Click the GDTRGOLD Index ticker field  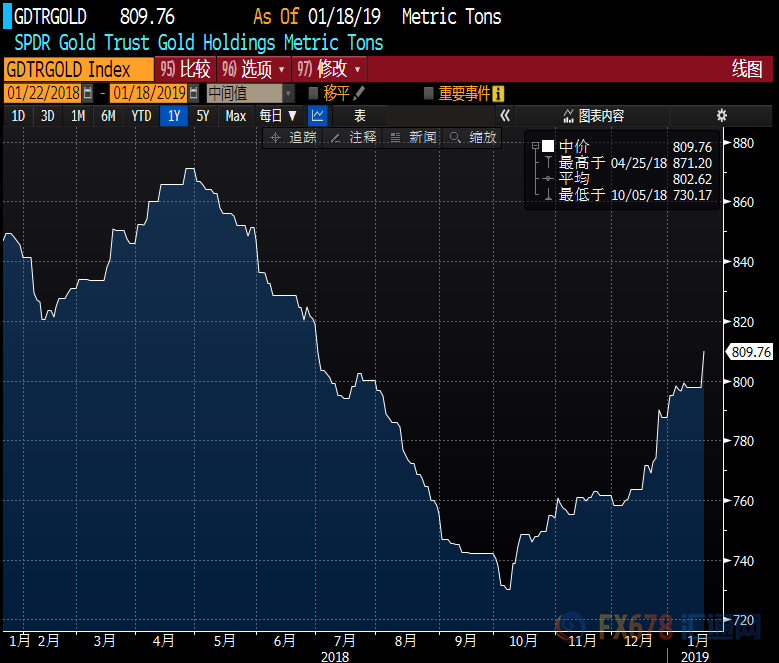click(x=78, y=69)
